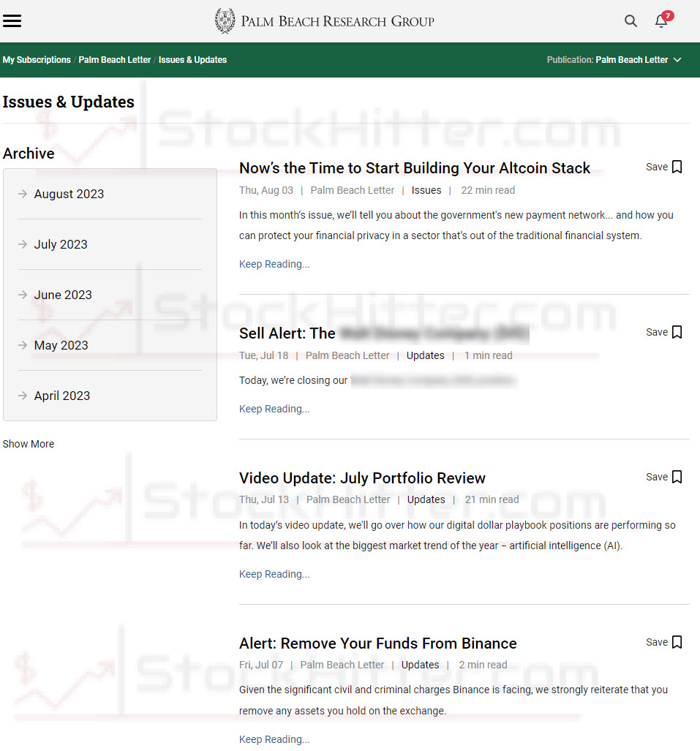Open the hamburger navigation menu
This screenshot has height=751, width=700.
[x=12, y=20]
